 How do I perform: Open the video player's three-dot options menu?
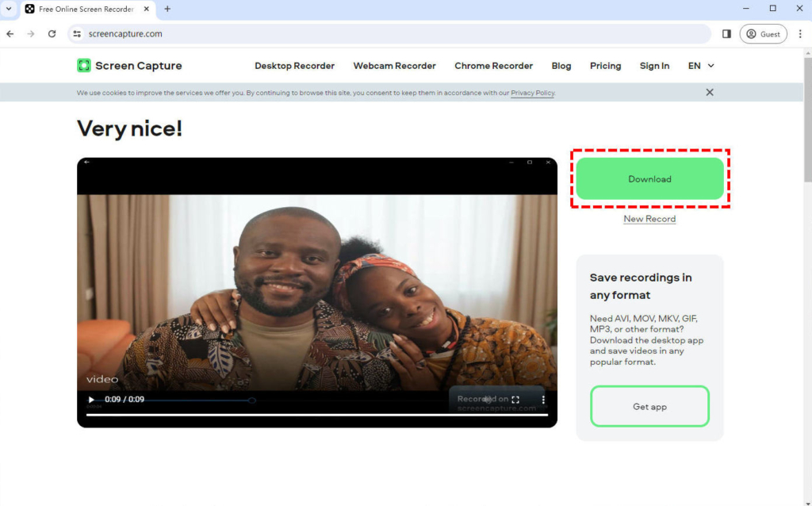click(x=542, y=400)
